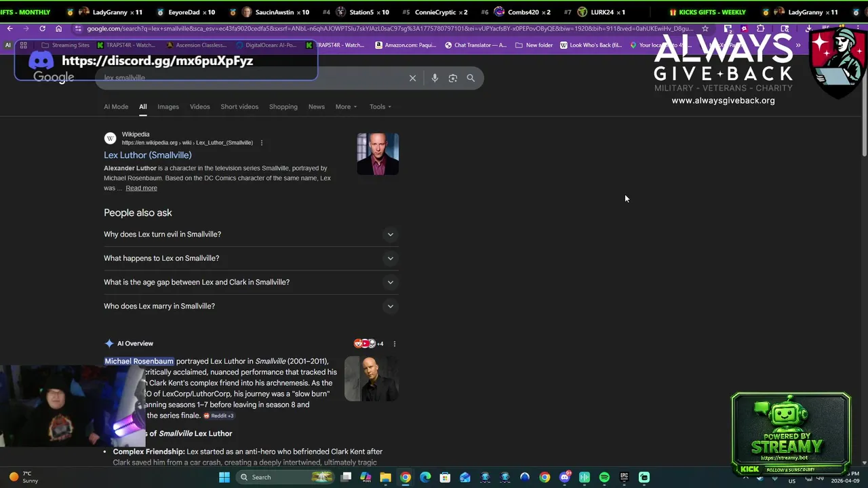This screenshot has height=488, width=868.
Task: Click the highlighted Michael Rosenbaum name
Action: click(x=139, y=361)
